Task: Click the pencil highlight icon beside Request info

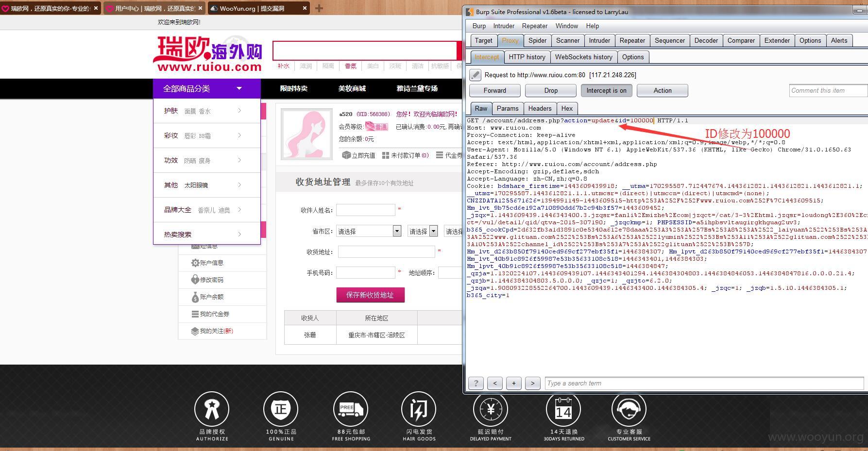Action: point(476,75)
